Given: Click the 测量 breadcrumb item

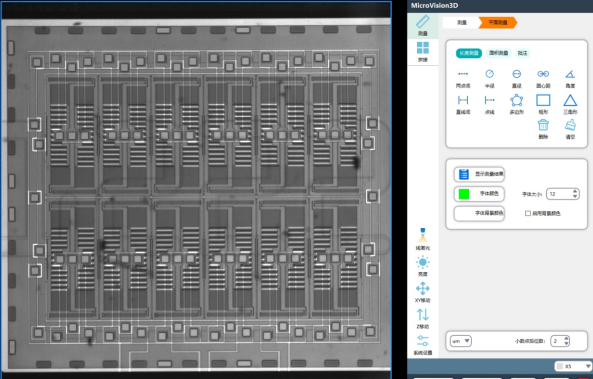Looking at the screenshot, I should (462, 23).
